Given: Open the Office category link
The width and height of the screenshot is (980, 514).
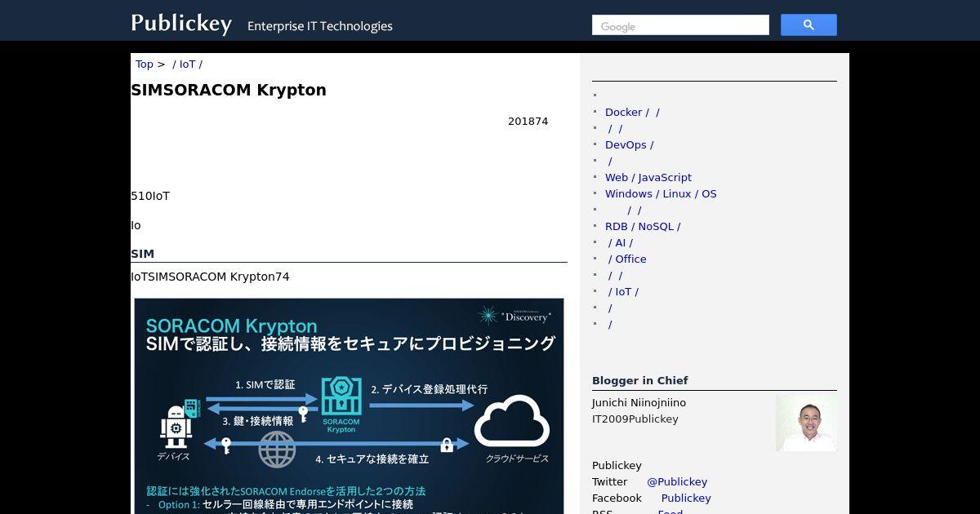Looking at the screenshot, I should tap(627, 259).
